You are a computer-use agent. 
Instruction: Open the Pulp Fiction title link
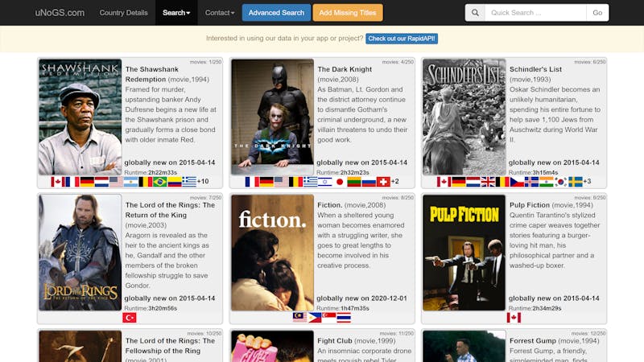(530, 205)
